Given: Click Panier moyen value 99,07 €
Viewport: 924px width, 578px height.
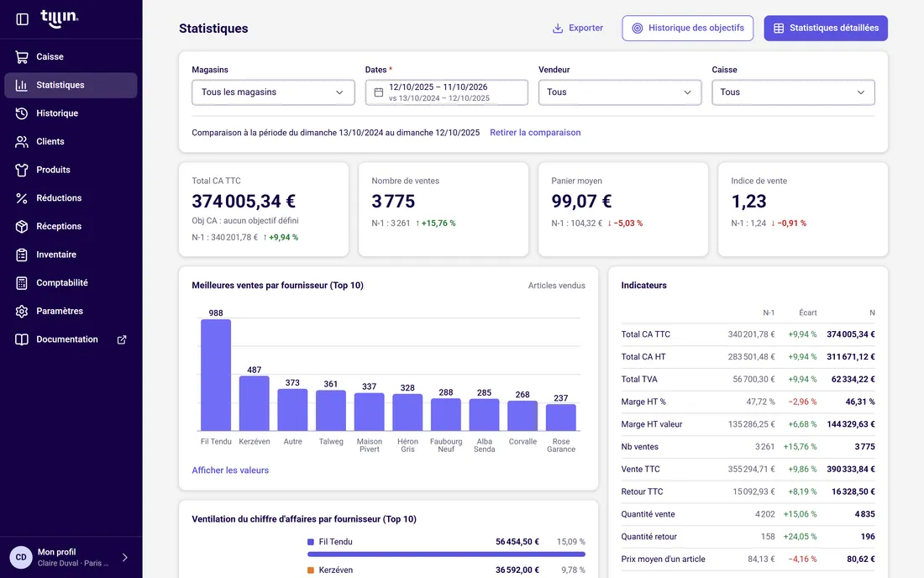Looking at the screenshot, I should click(581, 202).
